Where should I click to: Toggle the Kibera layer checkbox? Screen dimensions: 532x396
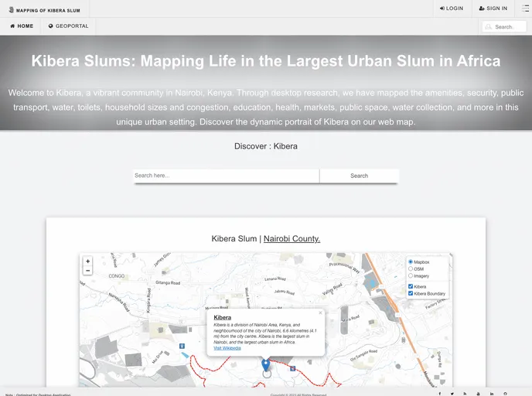click(411, 286)
